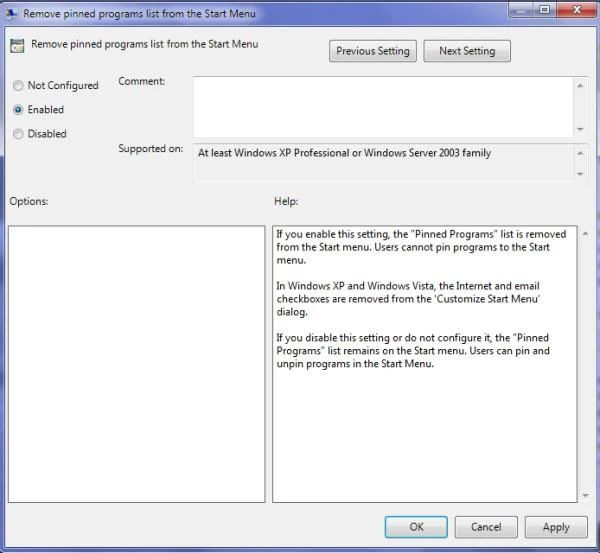Click Apply to save the setting
Screen dimensions: 600x553
(x=556, y=527)
